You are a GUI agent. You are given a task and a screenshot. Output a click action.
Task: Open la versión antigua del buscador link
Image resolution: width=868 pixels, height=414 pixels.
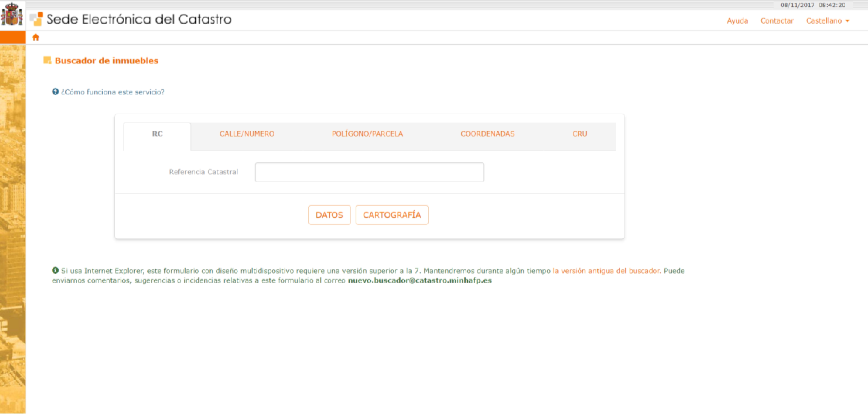coord(606,271)
